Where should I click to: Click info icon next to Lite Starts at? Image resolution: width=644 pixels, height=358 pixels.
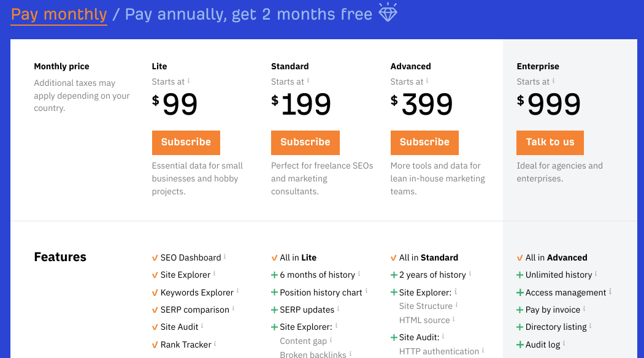click(188, 80)
